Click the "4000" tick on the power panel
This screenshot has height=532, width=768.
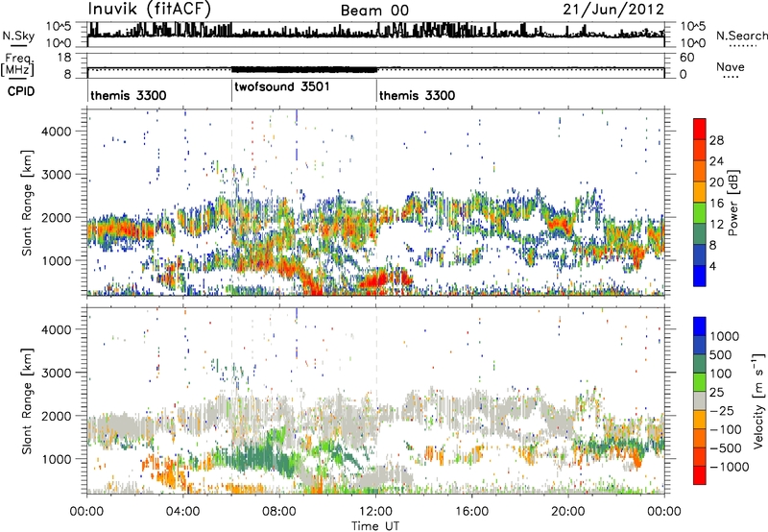[x=57, y=132]
